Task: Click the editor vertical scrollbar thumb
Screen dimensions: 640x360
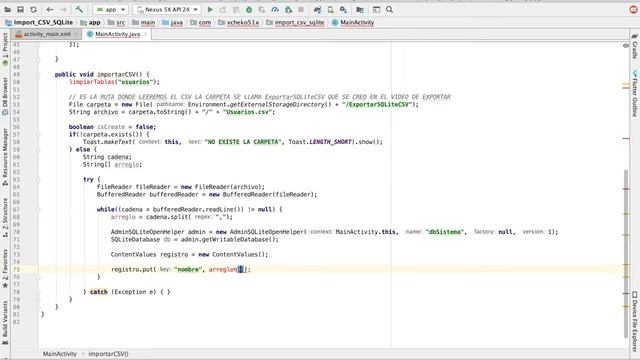Action: pos(626,253)
